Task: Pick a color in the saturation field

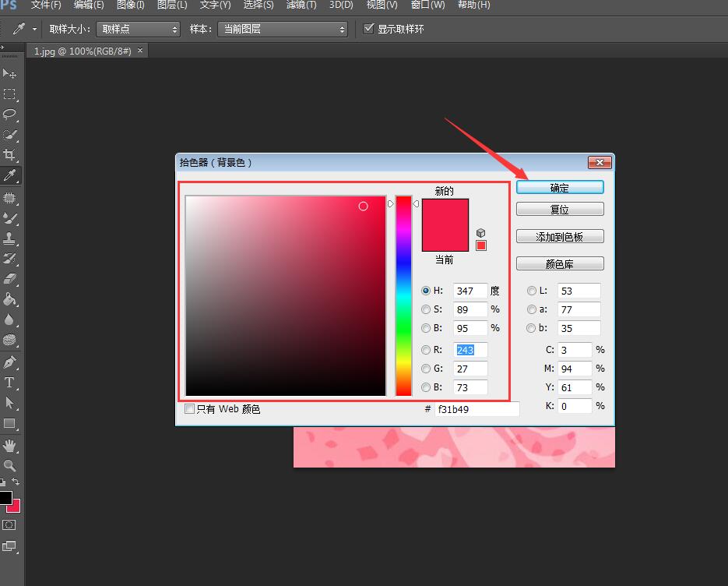Action: pyautogui.click(x=286, y=296)
